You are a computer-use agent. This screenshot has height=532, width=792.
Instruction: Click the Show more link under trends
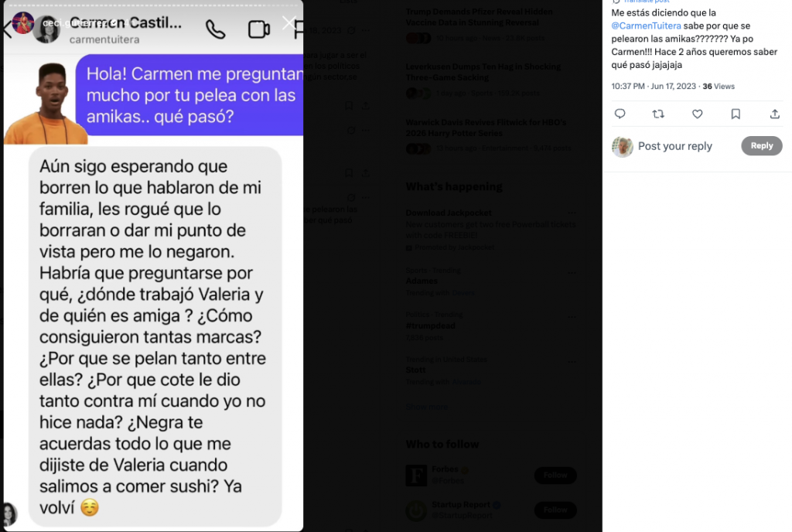[426, 407]
